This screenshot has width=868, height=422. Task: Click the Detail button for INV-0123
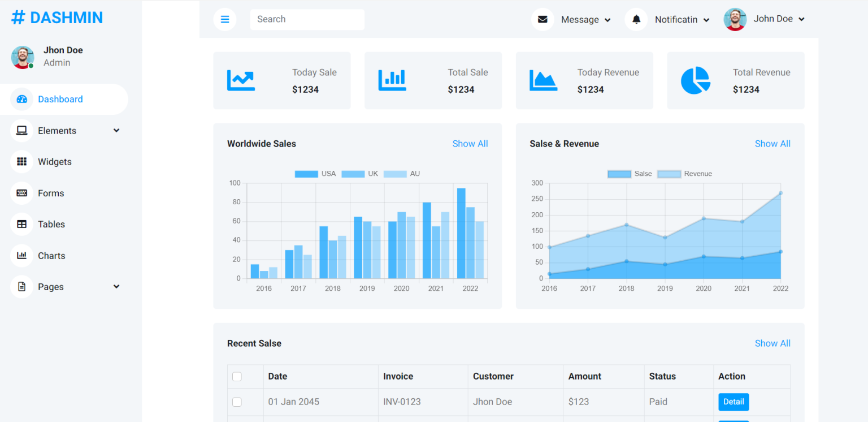point(734,402)
